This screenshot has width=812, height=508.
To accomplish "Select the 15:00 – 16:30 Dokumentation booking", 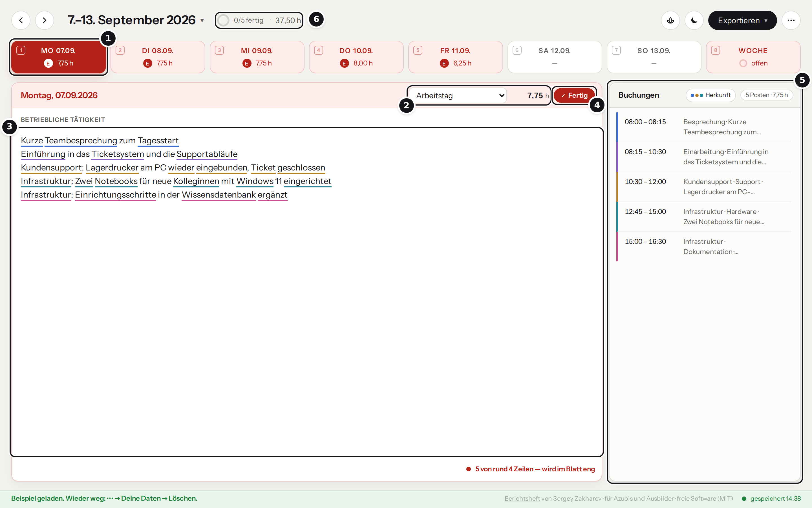I will coord(704,247).
